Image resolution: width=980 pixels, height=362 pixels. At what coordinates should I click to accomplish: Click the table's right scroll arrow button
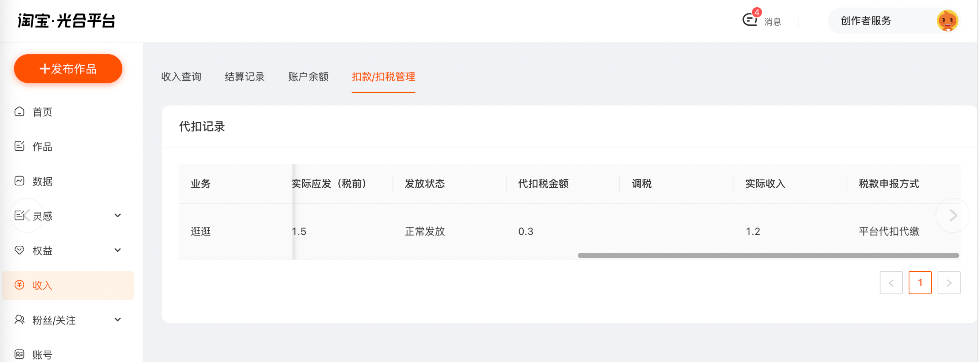coord(952,215)
